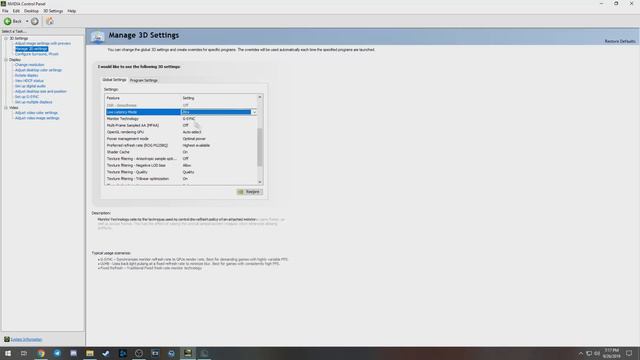640x360 pixels.
Task: Select Texture filtering - Trilinear optimization row
Action: pyautogui.click(x=181, y=179)
